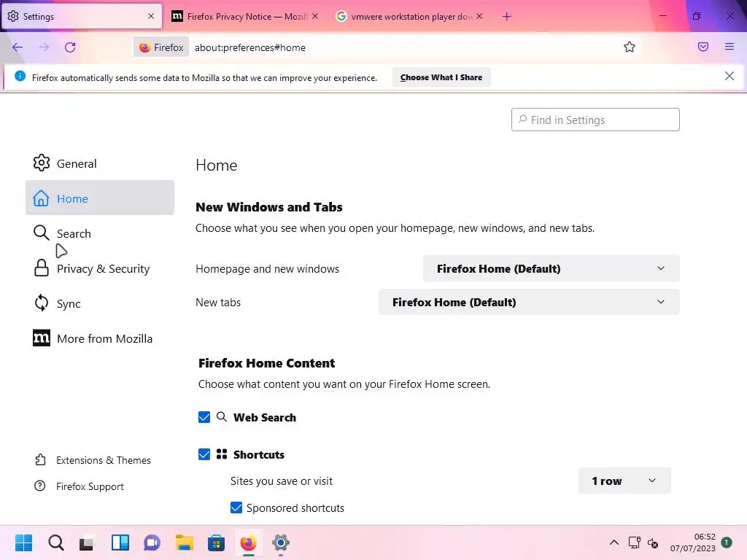
Task: Open Windows Settings from the taskbar
Action: (281, 542)
